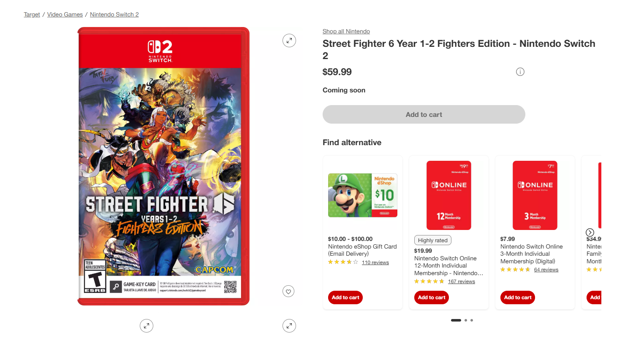Expand the lower right thumbnail image
The width and height of the screenshot is (644, 338).
pyautogui.click(x=289, y=326)
